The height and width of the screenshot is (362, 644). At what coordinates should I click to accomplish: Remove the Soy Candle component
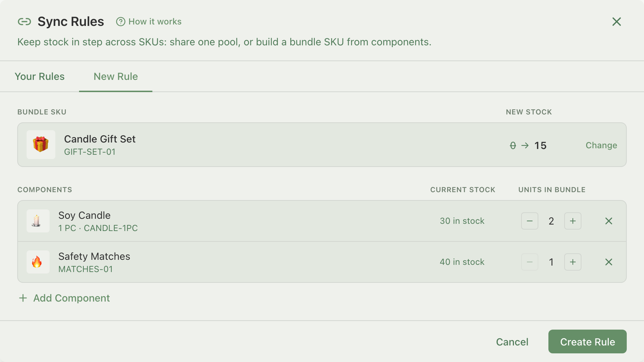pos(609,221)
